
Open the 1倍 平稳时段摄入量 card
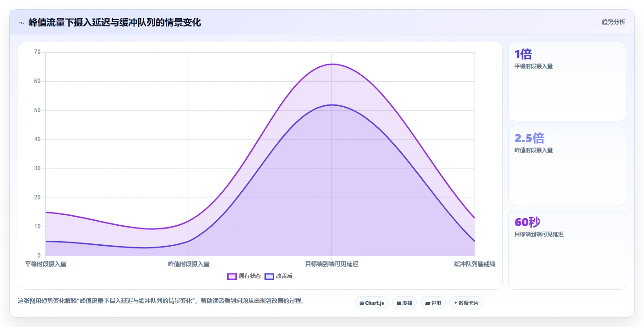[567, 82]
